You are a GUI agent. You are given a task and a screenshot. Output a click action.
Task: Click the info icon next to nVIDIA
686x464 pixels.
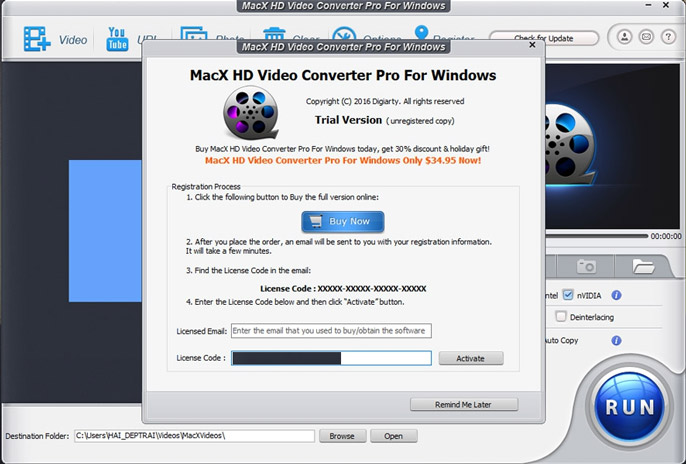point(616,295)
